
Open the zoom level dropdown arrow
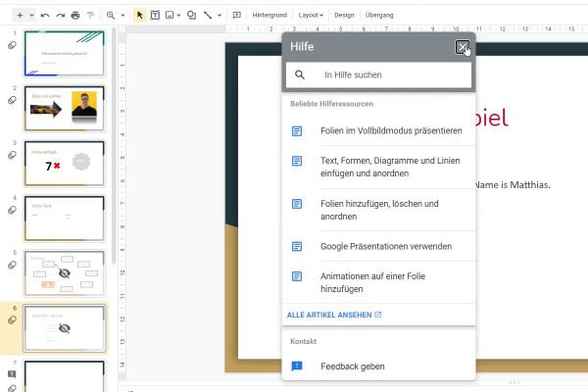[x=122, y=16]
